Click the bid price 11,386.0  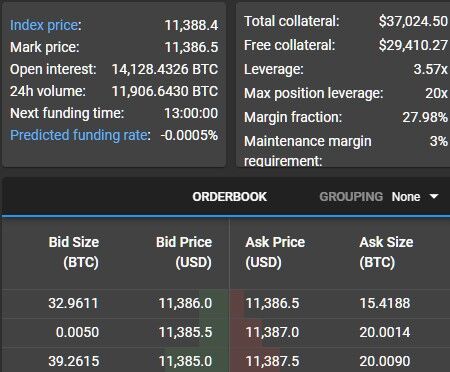coord(185,303)
